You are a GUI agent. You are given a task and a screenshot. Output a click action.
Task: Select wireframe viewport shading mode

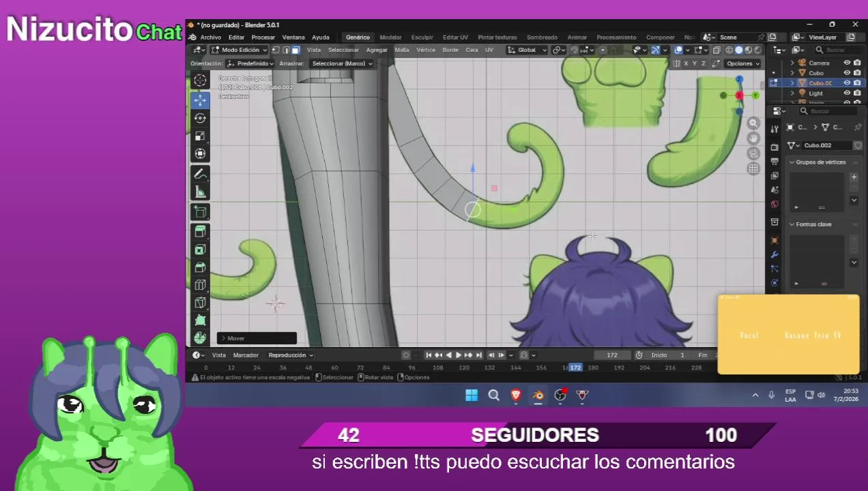[x=729, y=50]
